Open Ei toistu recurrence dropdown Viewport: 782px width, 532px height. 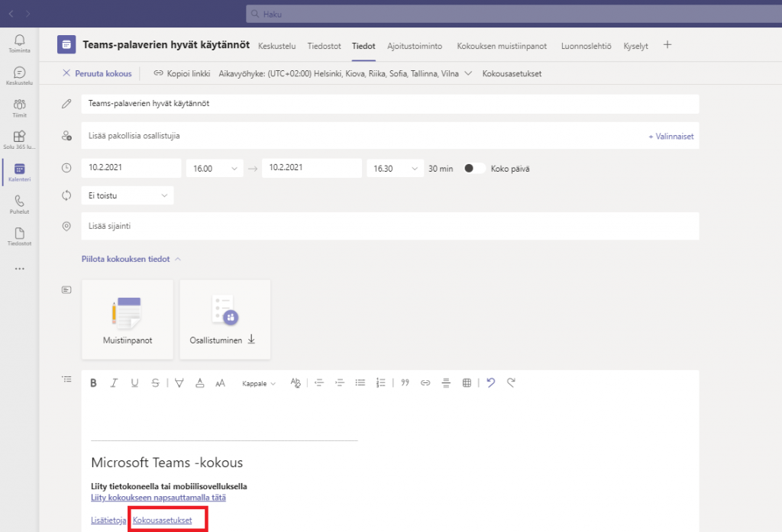click(128, 195)
